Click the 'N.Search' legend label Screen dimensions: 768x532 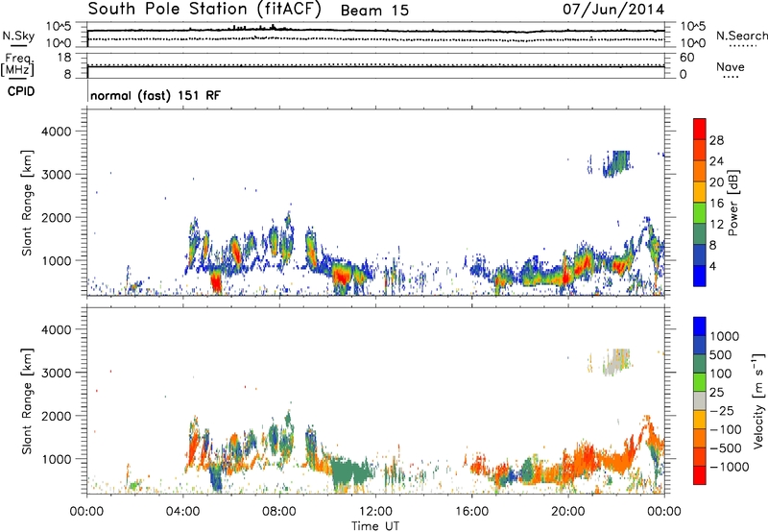point(741,36)
